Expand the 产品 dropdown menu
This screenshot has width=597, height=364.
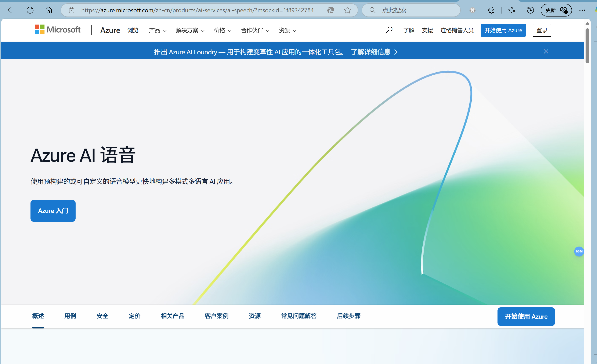point(158,30)
